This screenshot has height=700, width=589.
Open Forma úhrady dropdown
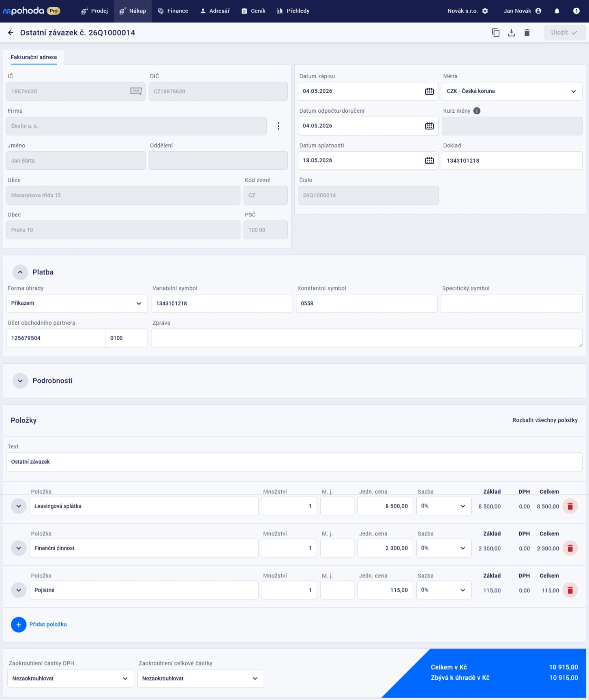click(x=76, y=303)
